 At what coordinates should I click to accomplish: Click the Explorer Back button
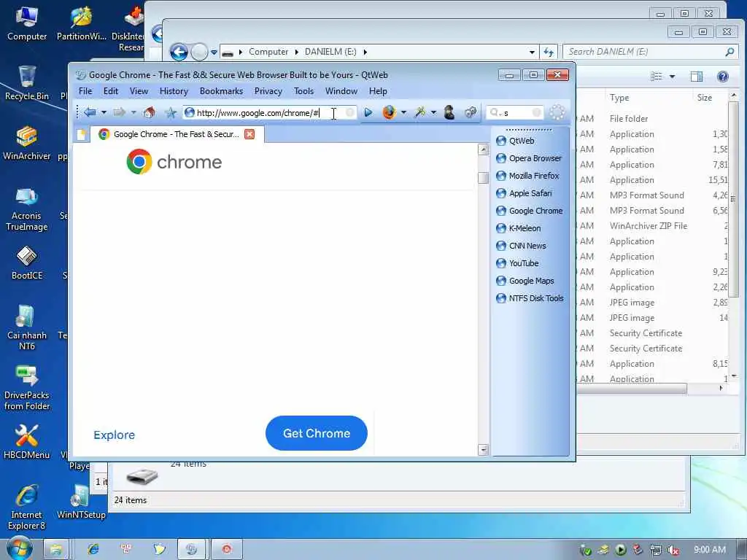coord(179,52)
